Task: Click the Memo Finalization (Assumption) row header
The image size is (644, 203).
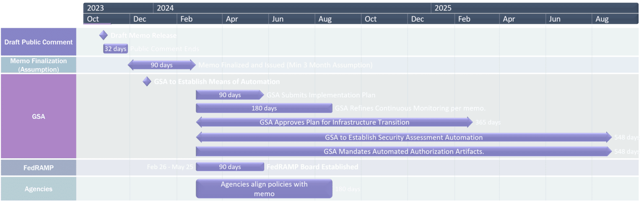Action: (39, 65)
